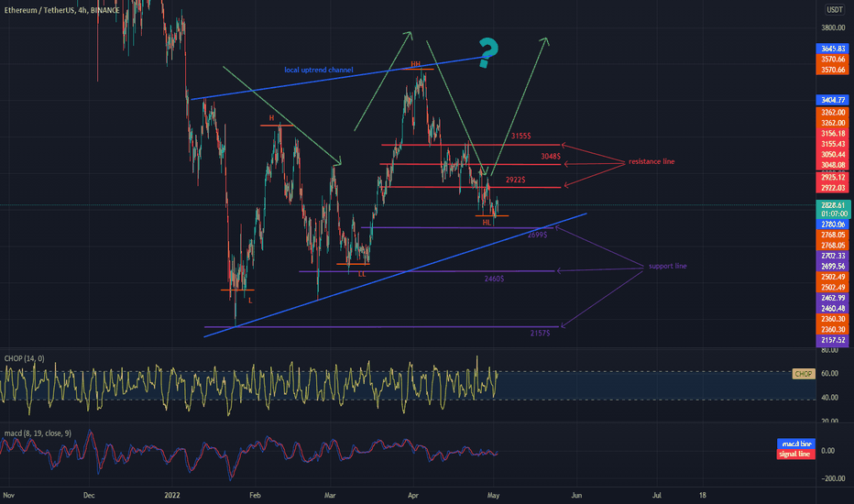This screenshot has width=854, height=504.
Task: Click the 2460$ support price label
Action: pyautogui.click(x=494, y=279)
